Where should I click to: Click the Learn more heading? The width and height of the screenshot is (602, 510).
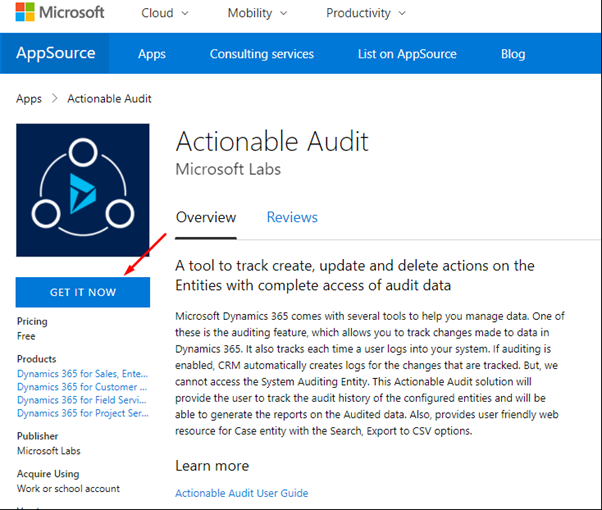(212, 466)
